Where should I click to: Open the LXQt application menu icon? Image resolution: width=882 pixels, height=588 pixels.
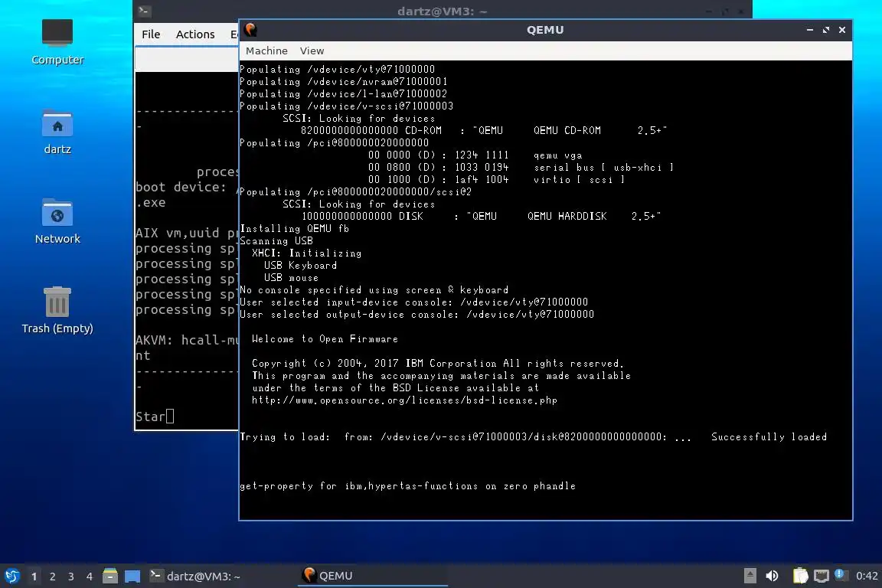[x=11, y=576]
